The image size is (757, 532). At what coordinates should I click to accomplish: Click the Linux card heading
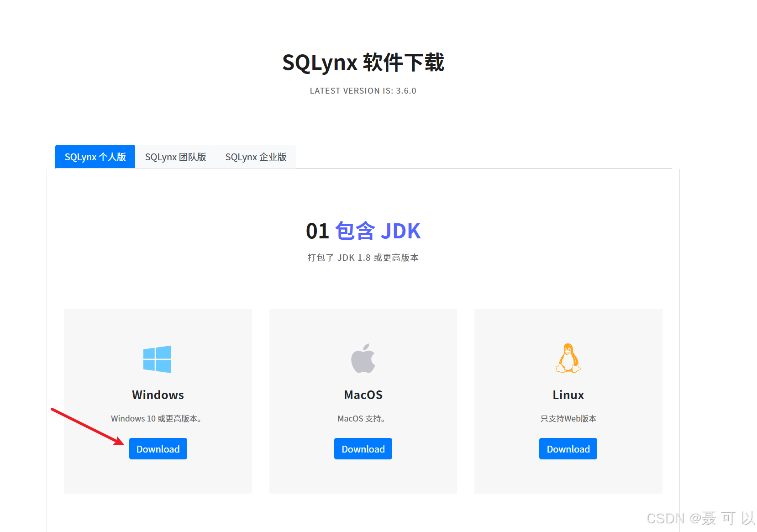[x=568, y=395]
